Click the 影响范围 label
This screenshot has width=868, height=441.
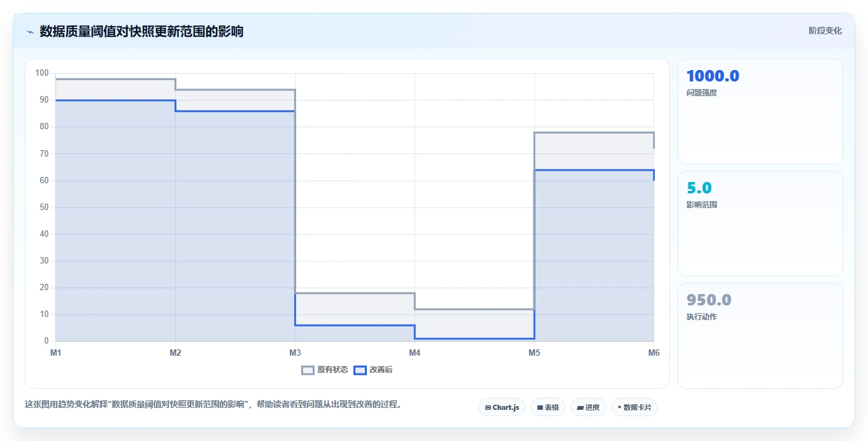click(x=702, y=205)
